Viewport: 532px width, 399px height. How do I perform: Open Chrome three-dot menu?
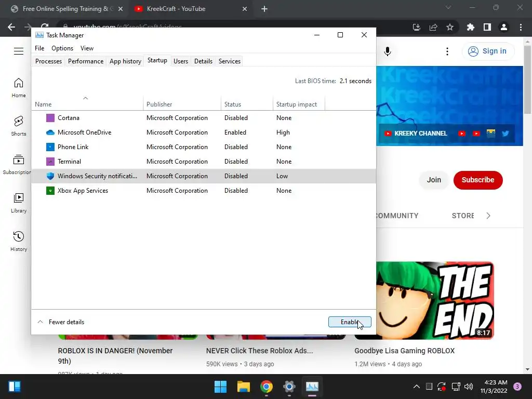coord(521,27)
